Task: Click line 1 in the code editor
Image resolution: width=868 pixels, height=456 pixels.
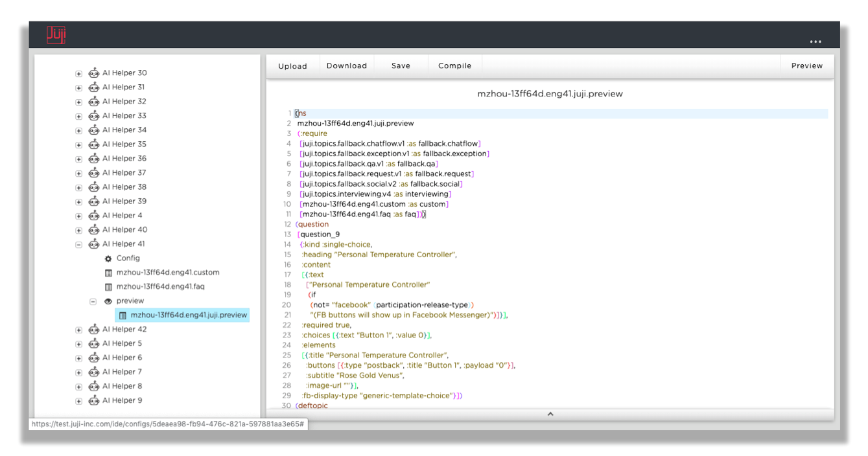Action: pyautogui.click(x=389, y=113)
